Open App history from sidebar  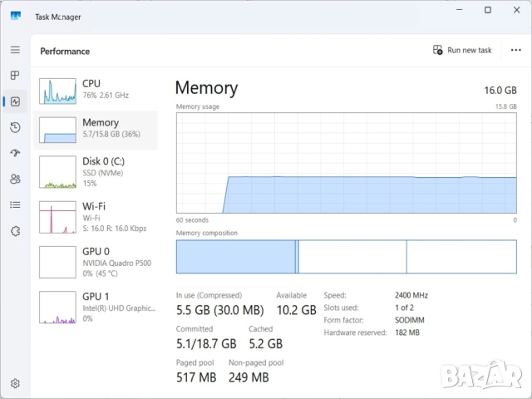point(15,127)
